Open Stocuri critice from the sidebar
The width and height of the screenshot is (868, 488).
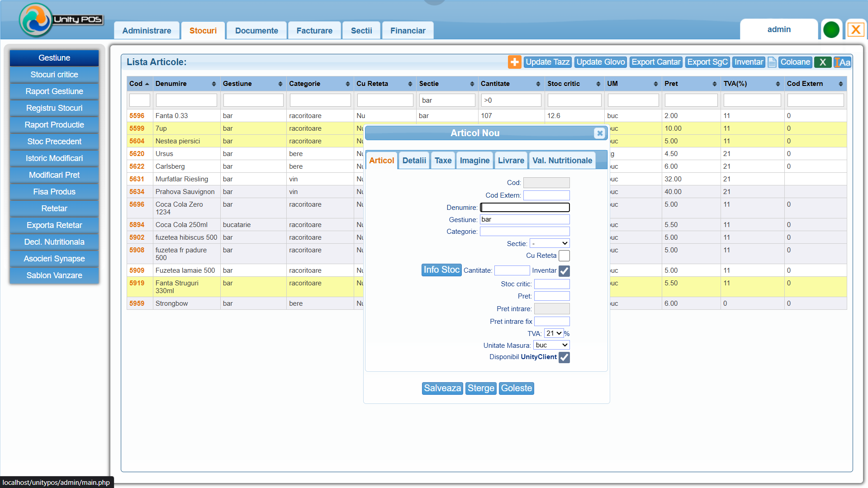[54, 75]
